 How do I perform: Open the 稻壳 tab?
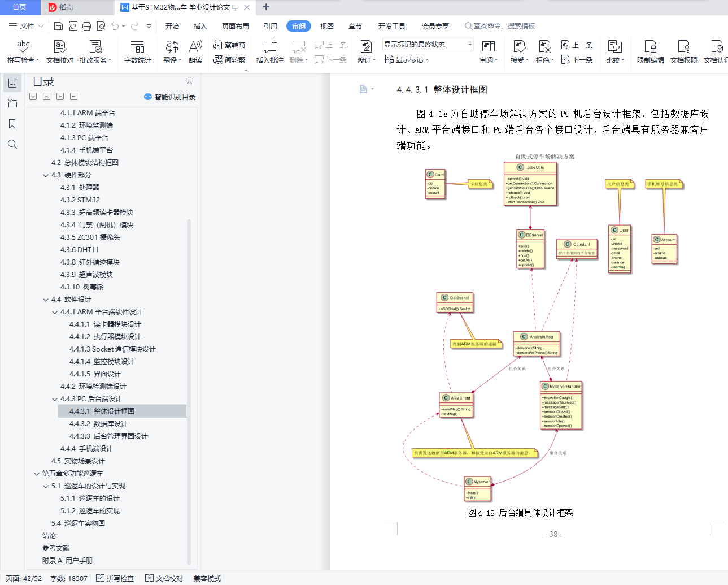77,7
